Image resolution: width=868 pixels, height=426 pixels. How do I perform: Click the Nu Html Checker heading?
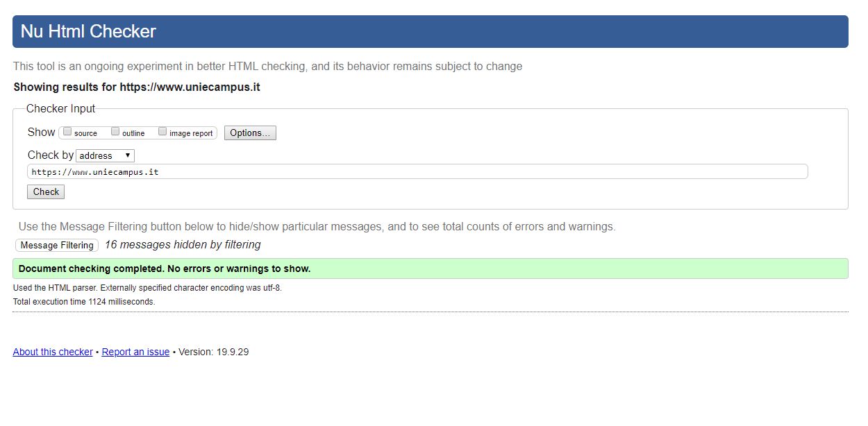(88, 31)
